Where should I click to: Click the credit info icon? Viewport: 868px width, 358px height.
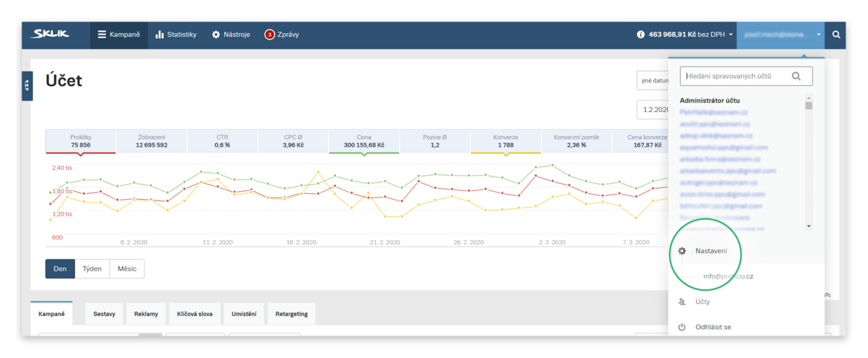[x=641, y=35]
